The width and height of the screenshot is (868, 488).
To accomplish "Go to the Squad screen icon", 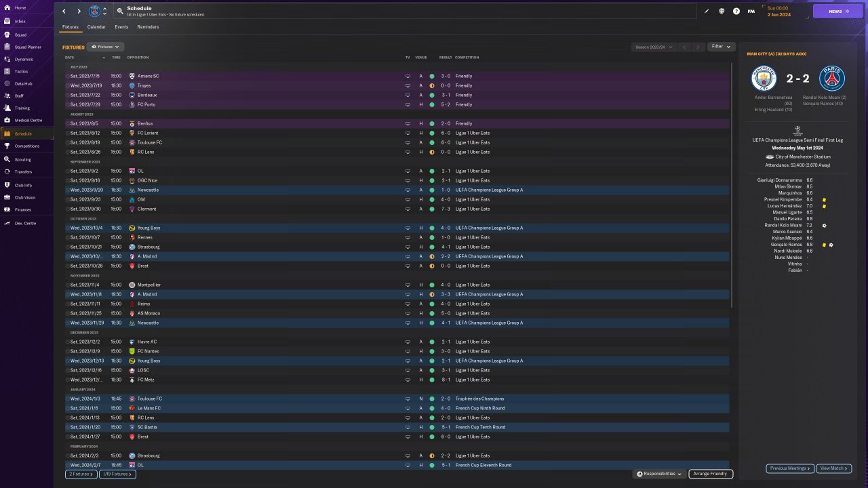I will coord(7,34).
